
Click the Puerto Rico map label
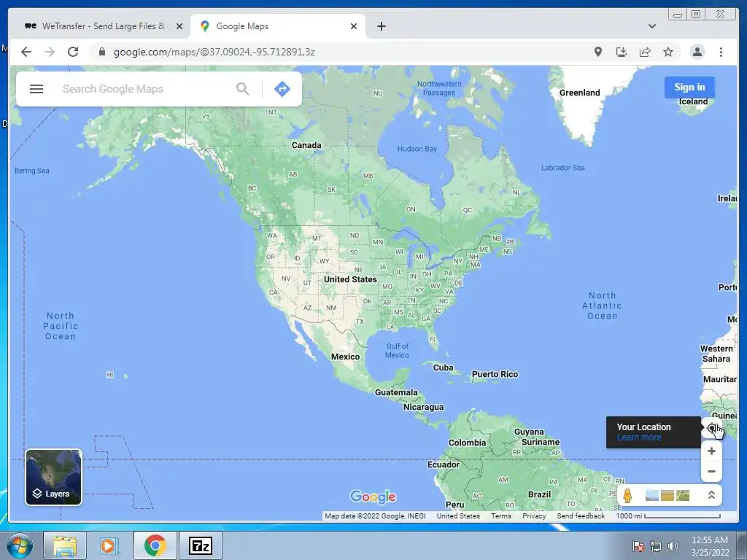coord(495,374)
